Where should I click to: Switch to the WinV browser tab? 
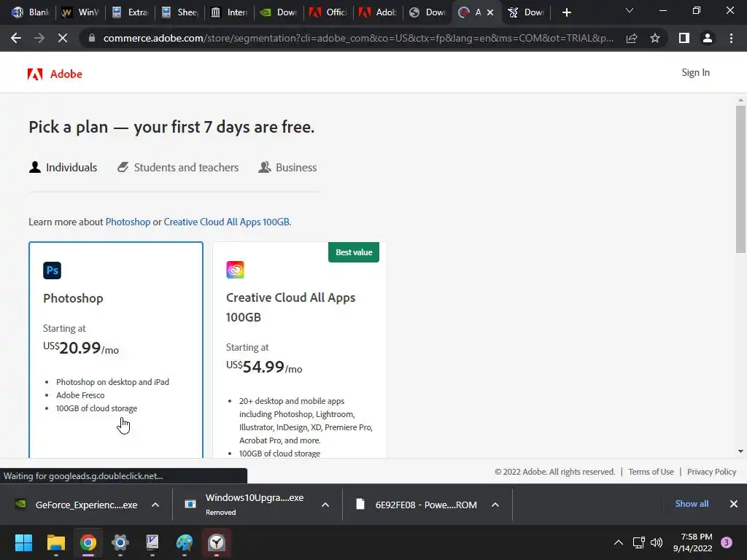[80, 12]
